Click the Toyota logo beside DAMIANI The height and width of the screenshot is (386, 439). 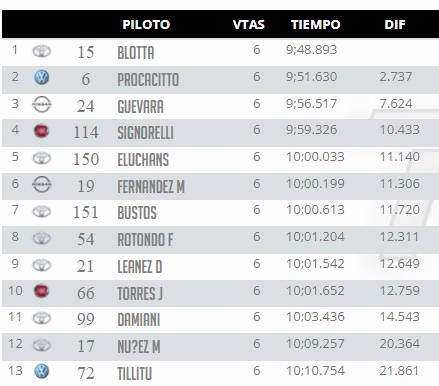pyautogui.click(x=41, y=318)
